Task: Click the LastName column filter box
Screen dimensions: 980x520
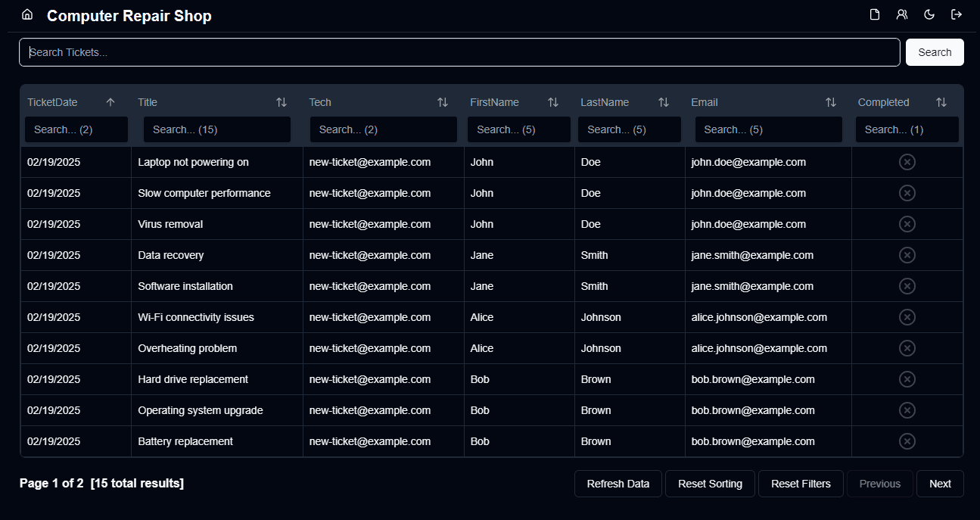Action: pyautogui.click(x=630, y=129)
